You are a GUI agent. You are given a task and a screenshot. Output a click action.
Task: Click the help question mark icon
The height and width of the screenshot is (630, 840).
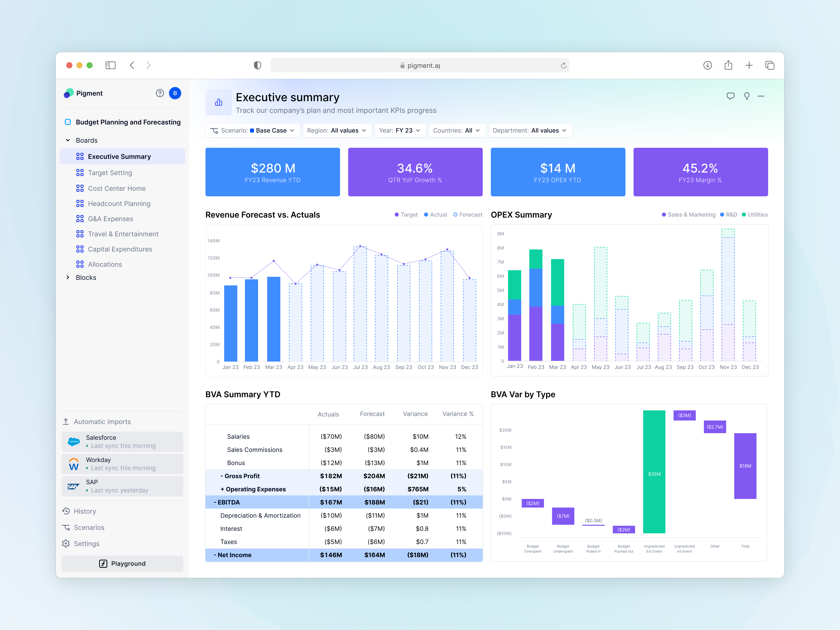pyautogui.click(x=160, y=93)
